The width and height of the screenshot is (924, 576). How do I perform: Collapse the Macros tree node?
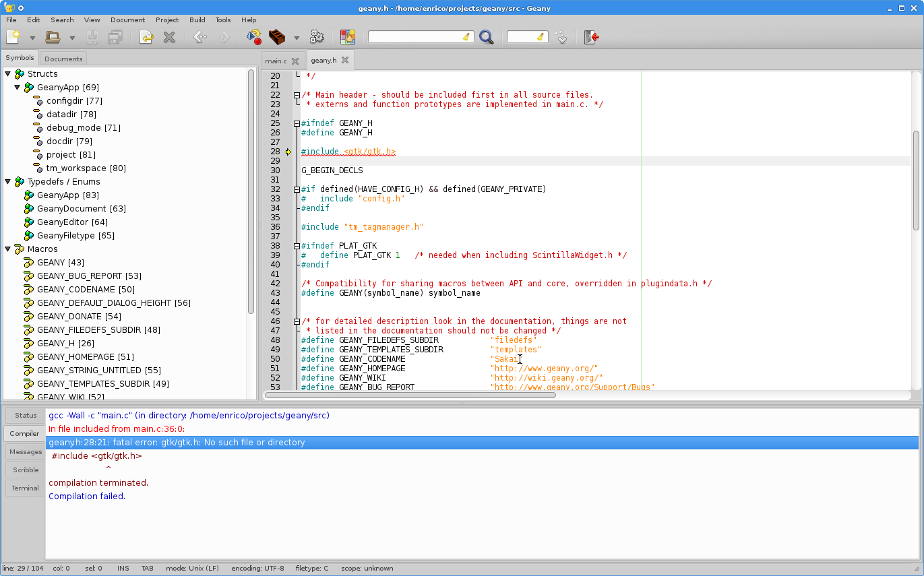click(8, 249)
